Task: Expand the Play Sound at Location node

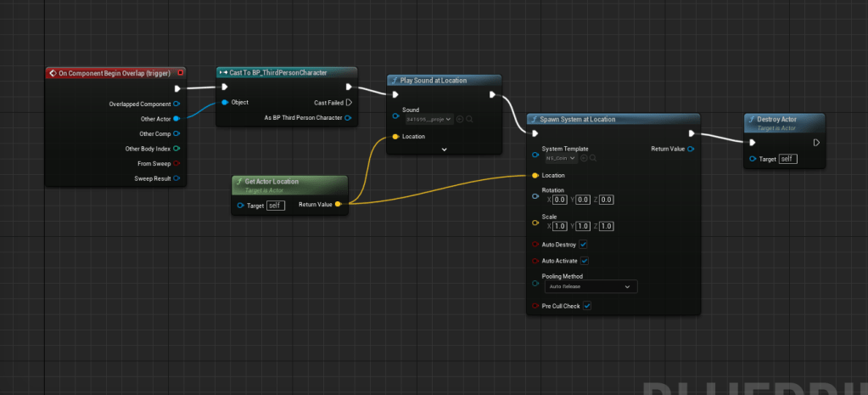Action: point(444,149)
